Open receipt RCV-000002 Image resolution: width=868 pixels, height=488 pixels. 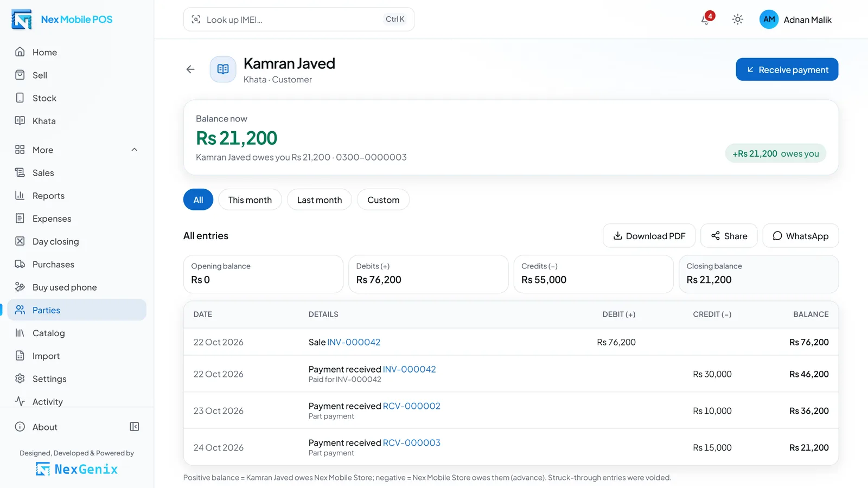point(411,406)
